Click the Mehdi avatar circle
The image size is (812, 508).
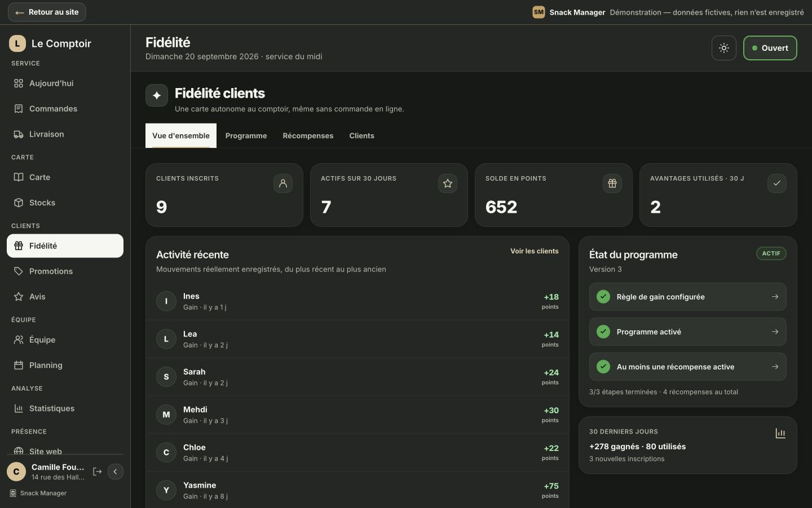tap(166, 415)
